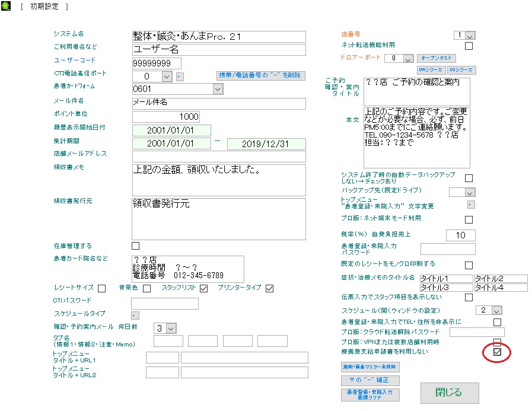Click the 税率(%) field showing 10
This screenshot has height=411, width=532.
point(461,235)
